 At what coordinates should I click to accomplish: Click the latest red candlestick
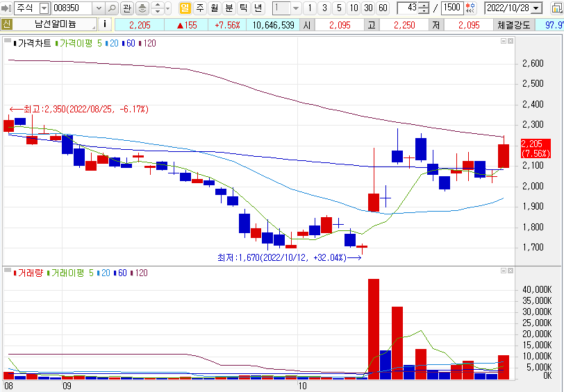coord(504,156)
